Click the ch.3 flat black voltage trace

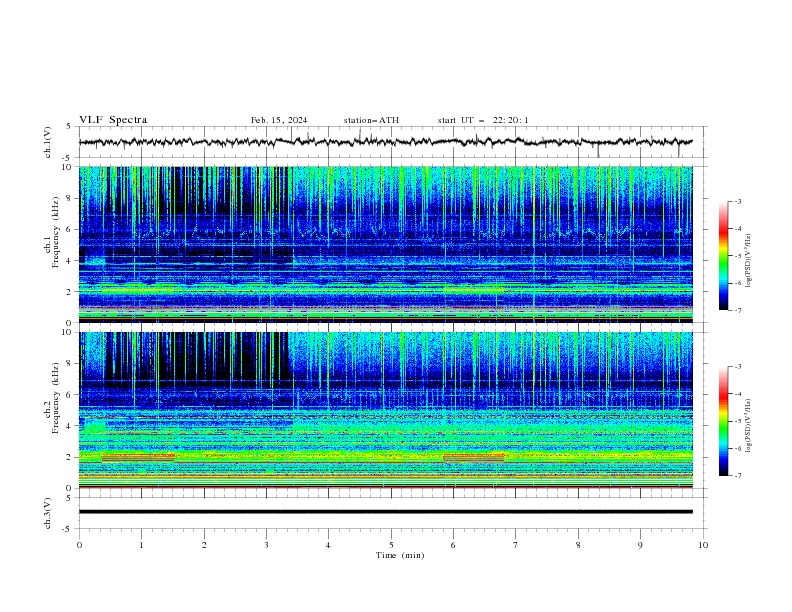pyautogui.click(x=385, y=512)
